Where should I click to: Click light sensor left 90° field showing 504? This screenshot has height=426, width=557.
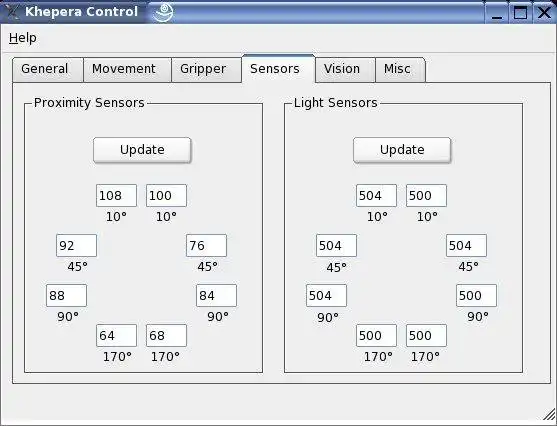(x=326, y=296)
